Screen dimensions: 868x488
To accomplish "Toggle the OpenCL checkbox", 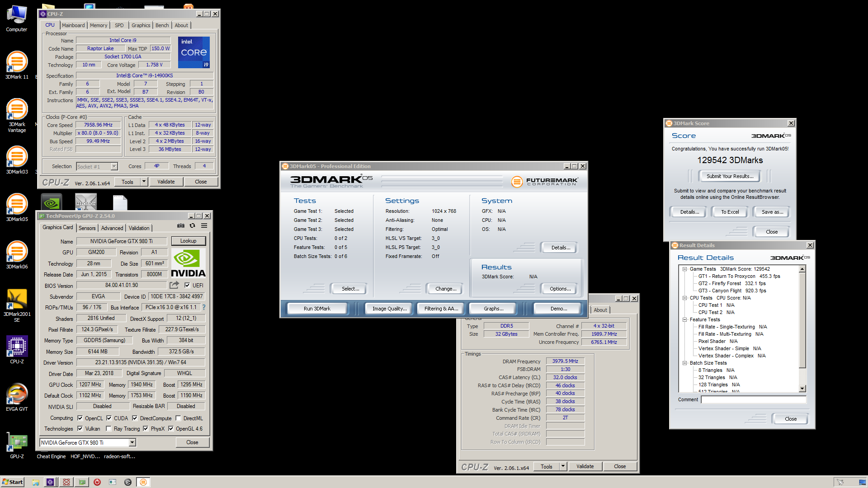I will click(80, 418).
